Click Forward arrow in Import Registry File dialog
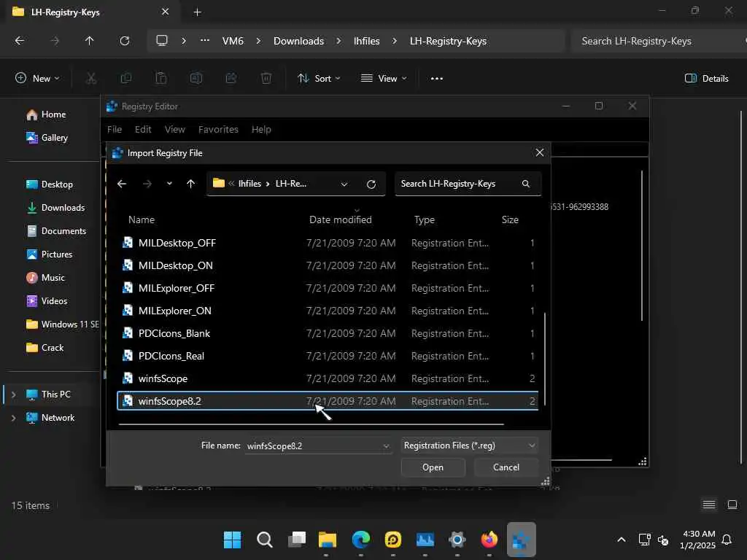The height and width of the screenshot is (560, 747). pyautogui.click(x=147, y=184)
